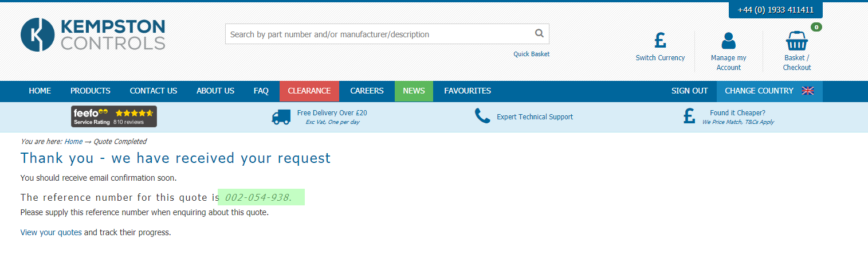Image resolution: width=868 pixels, height=257 pixels.
Task: Click the Thank you request heading
Action: point(175,158)
